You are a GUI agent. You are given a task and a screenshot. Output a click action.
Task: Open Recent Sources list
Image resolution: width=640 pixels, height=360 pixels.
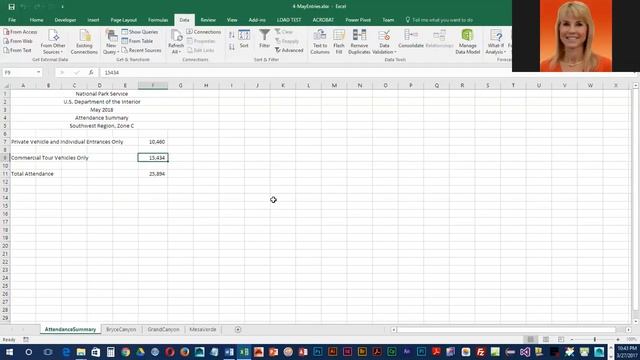pyautogui.click(x=141, y=50)
